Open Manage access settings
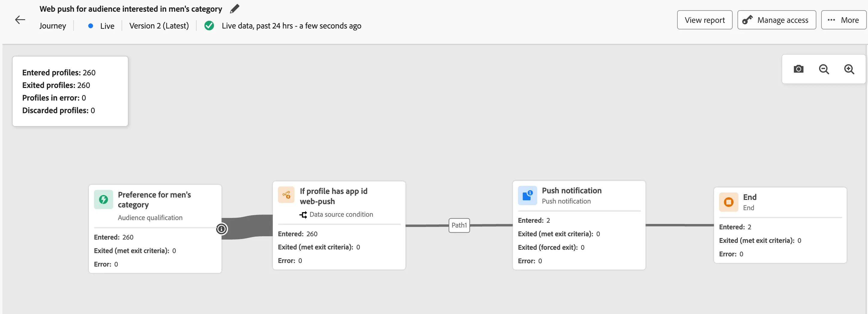The image size is (868, 314). click(x=776, y=20)
